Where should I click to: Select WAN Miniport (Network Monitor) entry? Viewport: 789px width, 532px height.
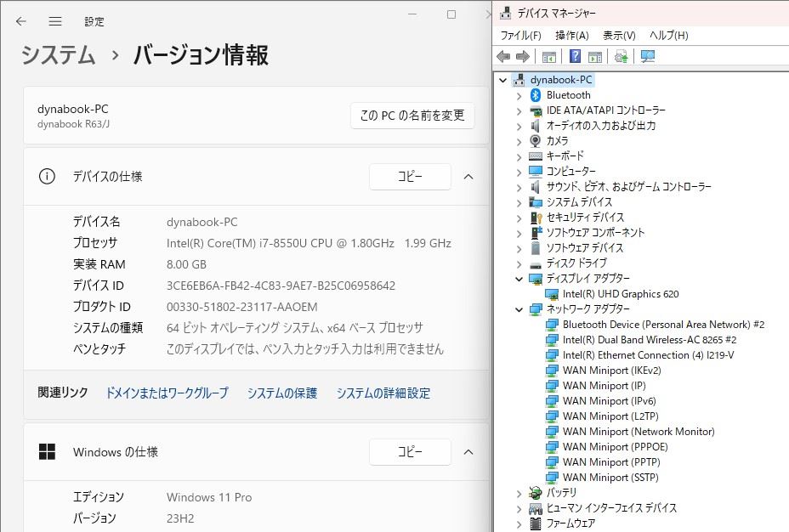(x=638, y=432)
